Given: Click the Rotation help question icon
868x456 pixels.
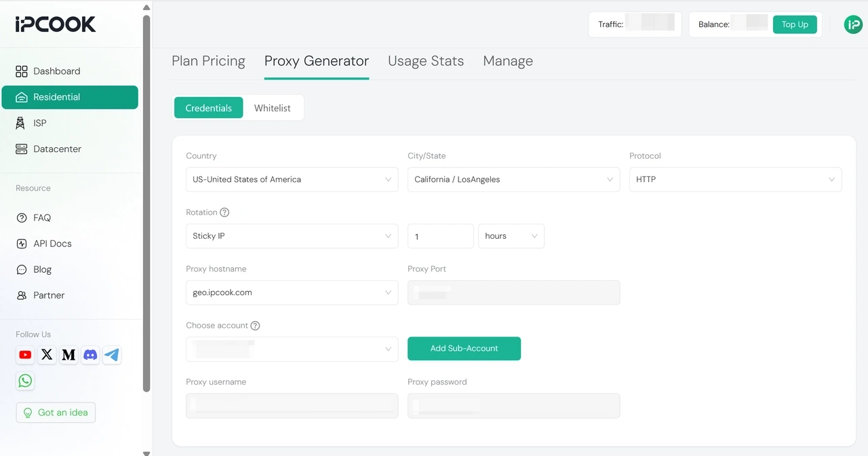Looking at the screenshot, I should coord(224,212).
